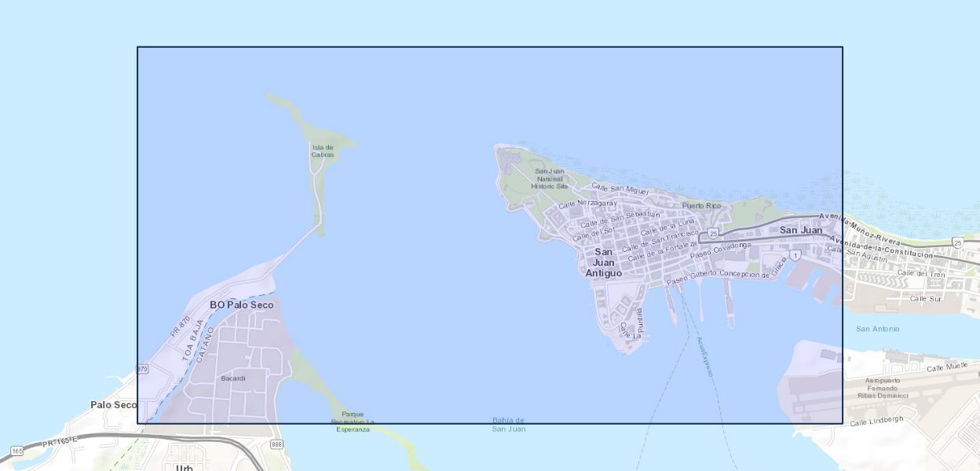Screen dimensions: 980x471
Task: Click the Bahía de San Juan water label
Action: click(508, 425)
